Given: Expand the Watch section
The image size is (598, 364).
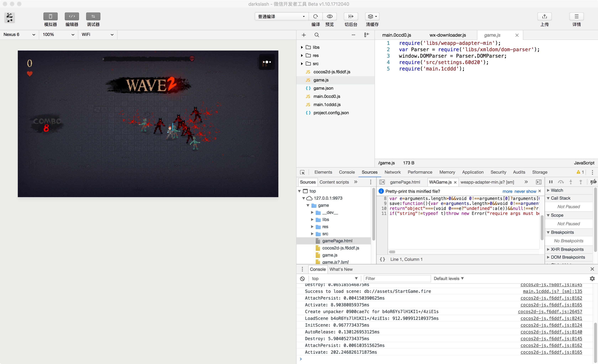Looking at the screenshot, I should tap(548, 191).
